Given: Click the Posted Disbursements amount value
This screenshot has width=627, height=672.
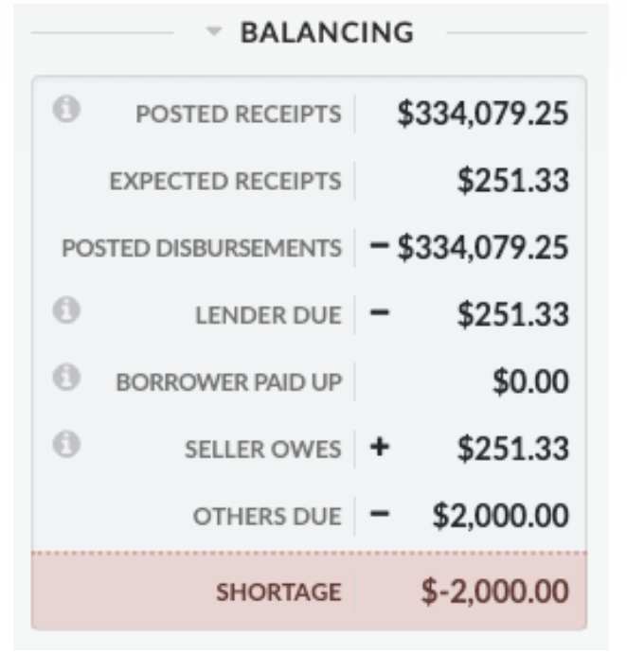Looking at the screenshot, I should click(483, 249).
